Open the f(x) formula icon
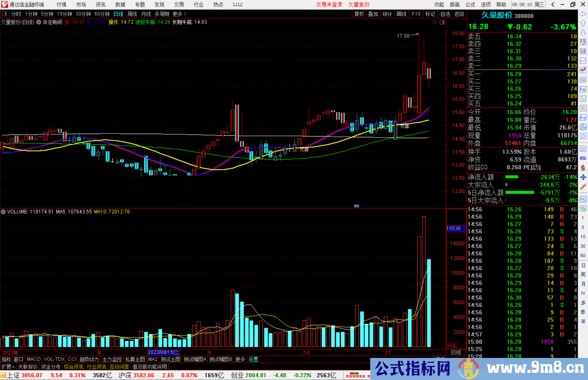 pyautogui.click(x=583, y=127)
